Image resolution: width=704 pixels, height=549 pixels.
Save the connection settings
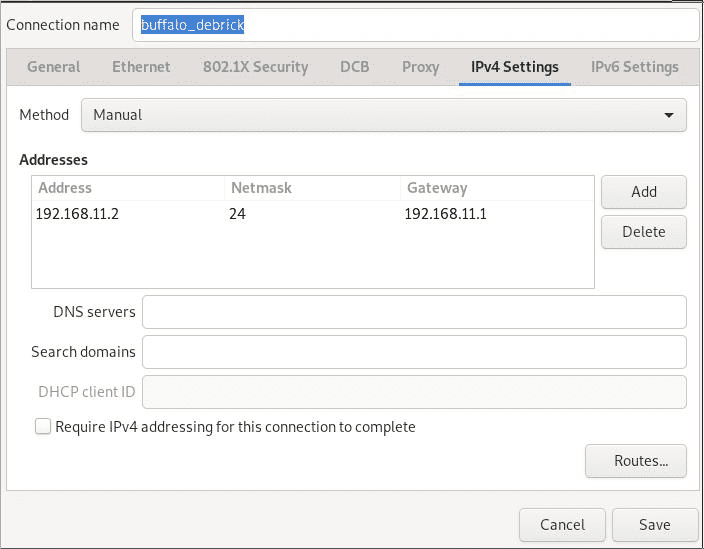point(655,524)
